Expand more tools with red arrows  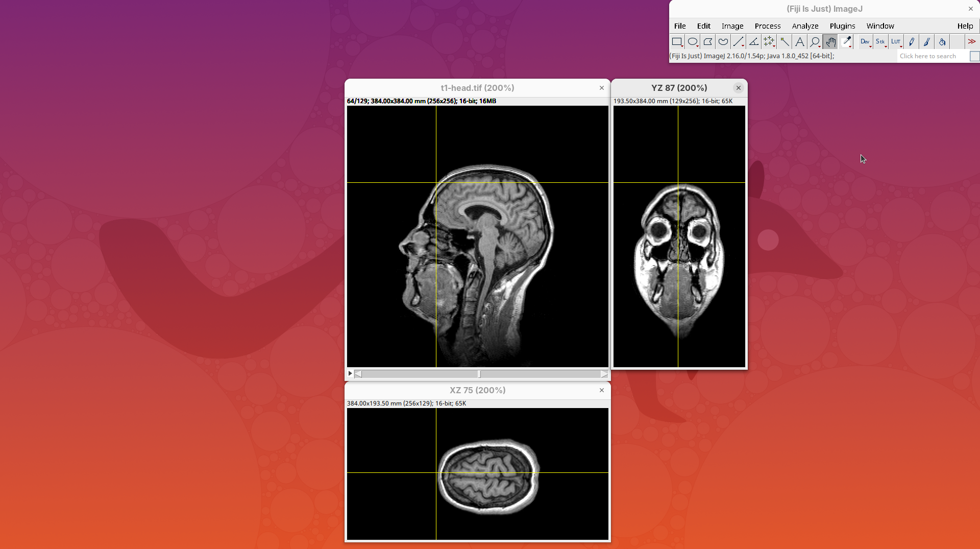(972, 42)
